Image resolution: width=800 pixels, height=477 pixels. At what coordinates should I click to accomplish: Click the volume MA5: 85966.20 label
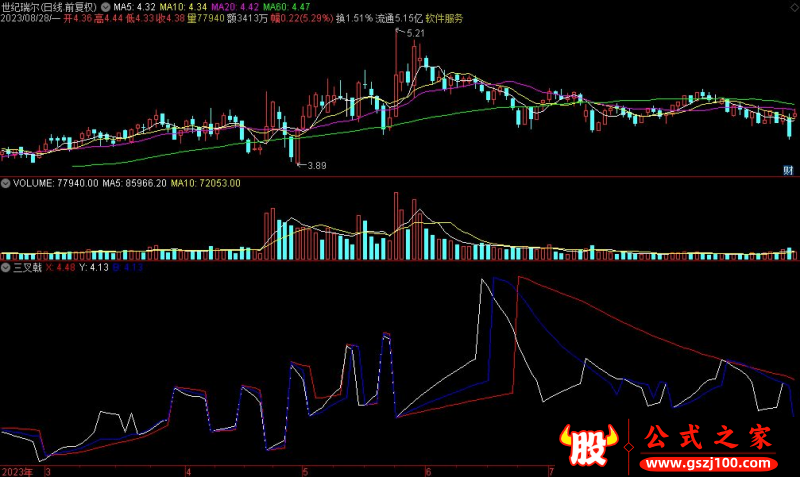[x=134, y=183]
